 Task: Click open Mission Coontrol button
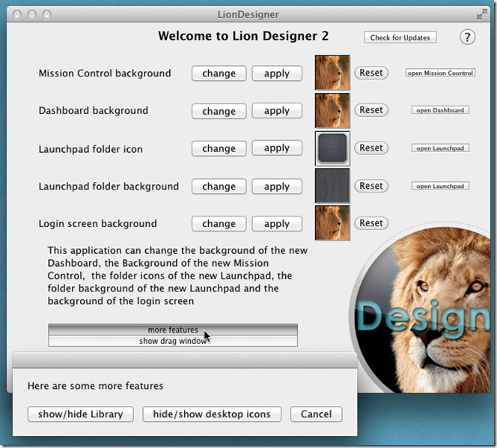click(440, 73)
